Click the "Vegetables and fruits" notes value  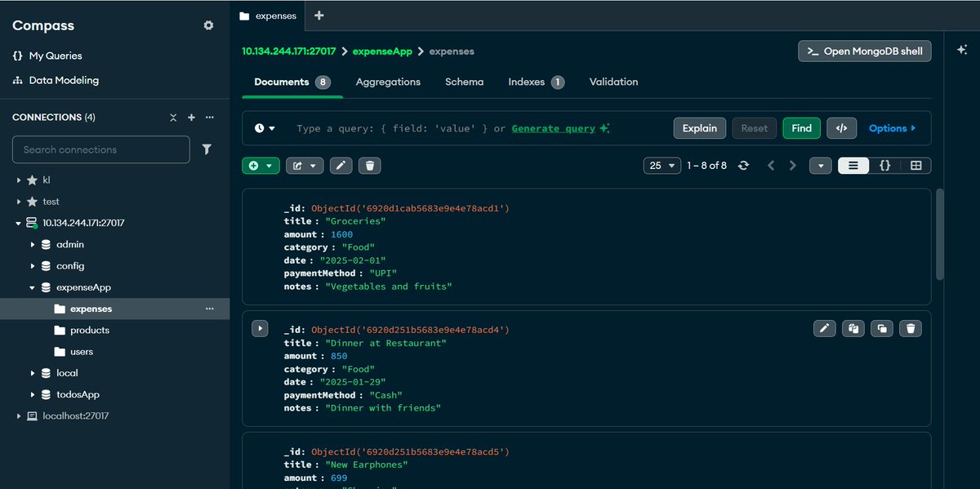(389, 287)
